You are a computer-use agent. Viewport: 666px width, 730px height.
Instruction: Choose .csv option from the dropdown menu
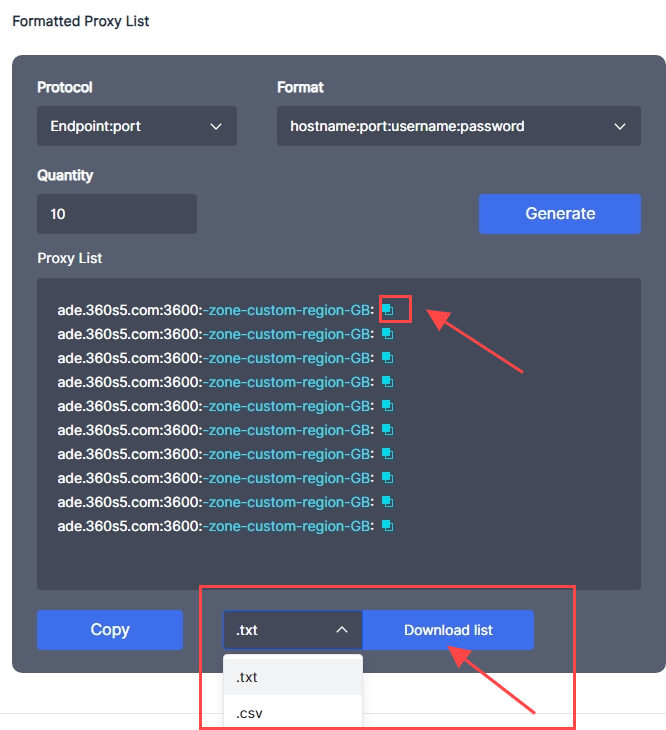292,713
